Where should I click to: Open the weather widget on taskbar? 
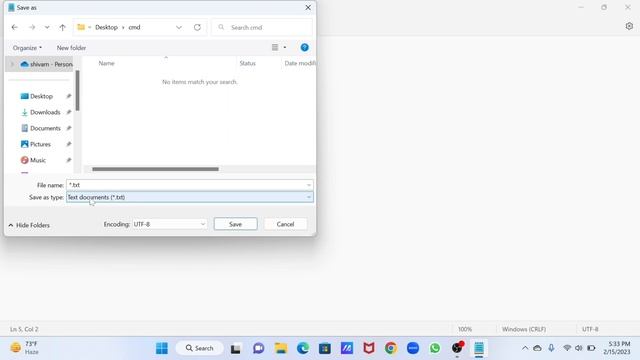(x=24, y=348)
